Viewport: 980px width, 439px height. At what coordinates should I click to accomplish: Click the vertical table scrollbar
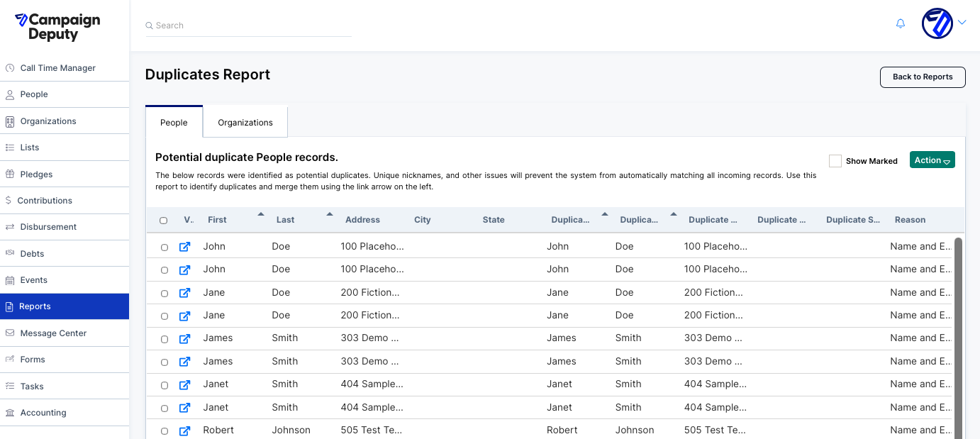click(959, 338)
